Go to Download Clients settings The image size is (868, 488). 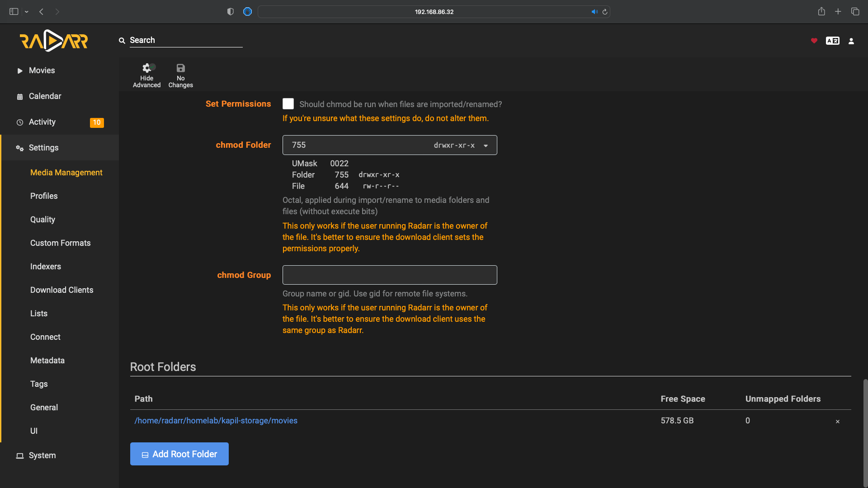point(62,290)
